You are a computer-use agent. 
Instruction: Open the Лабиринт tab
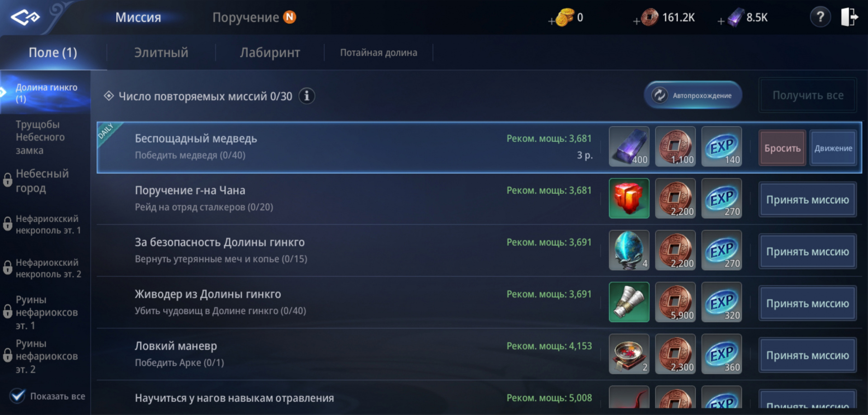click(x=270, y=53)
